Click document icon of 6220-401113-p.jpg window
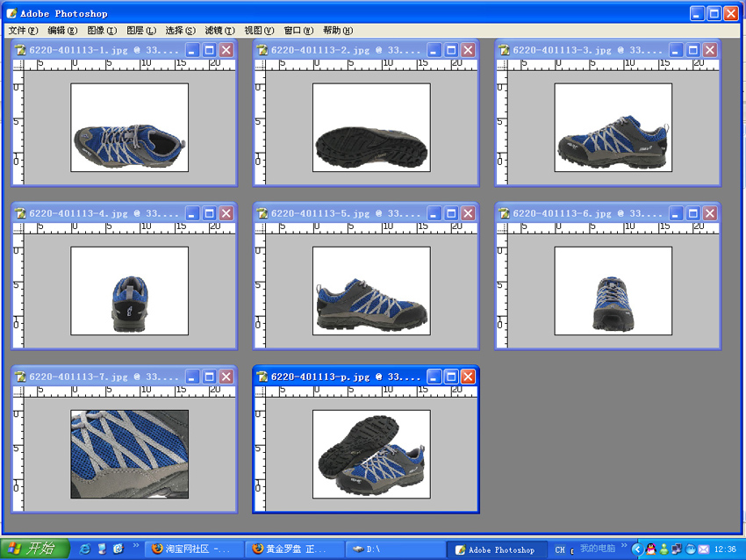The width and height of the screenshot is (746, 560). point(262,377)
